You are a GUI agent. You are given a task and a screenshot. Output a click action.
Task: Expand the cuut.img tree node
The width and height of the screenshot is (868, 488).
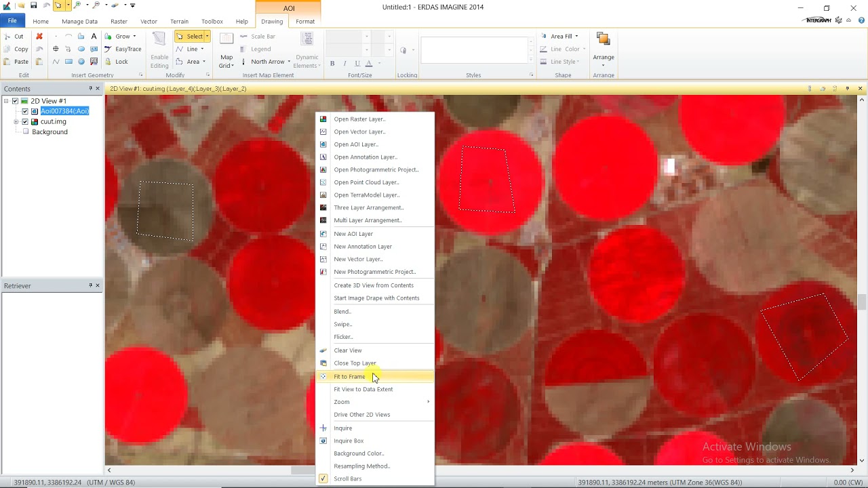16,122
